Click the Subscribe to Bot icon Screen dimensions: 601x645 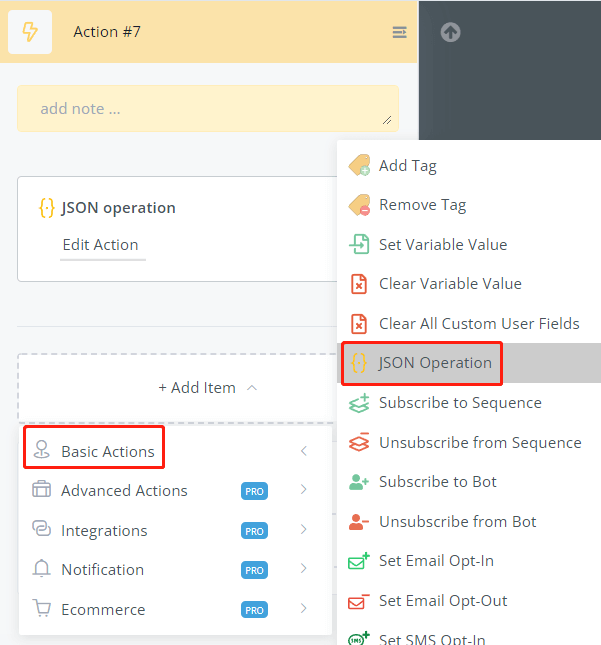pyautogui.click(x=359, y=482)
